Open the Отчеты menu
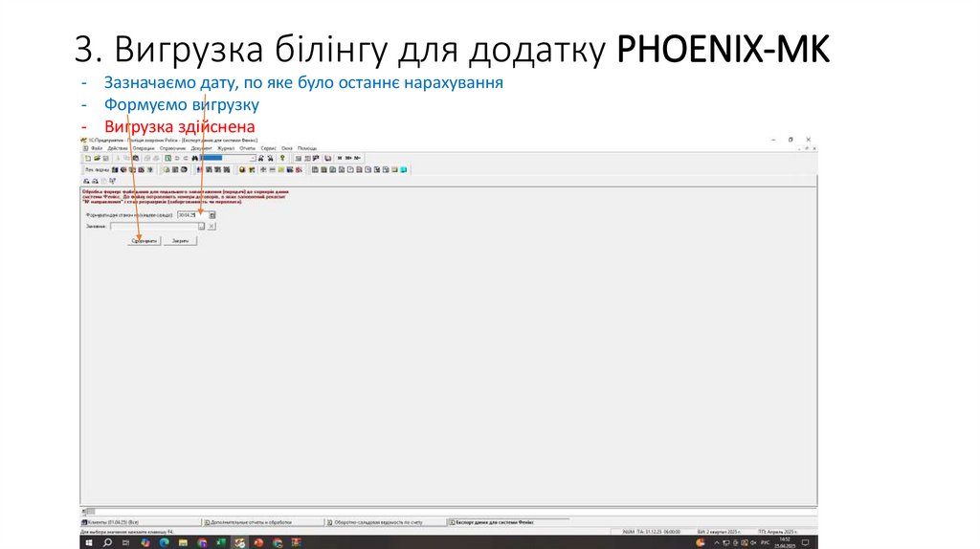The width and height of the screenshot is (980, 549). [x=248, y=148]
